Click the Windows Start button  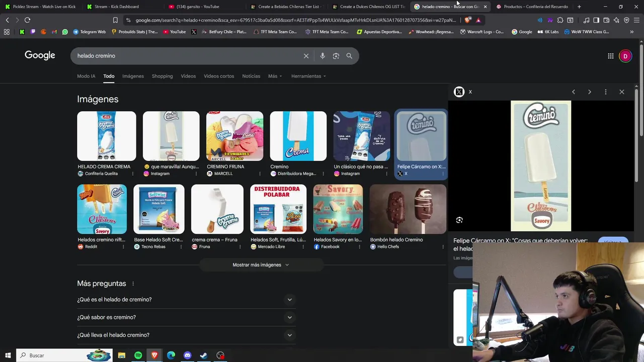pyautogui.click(x=8, y=355)
